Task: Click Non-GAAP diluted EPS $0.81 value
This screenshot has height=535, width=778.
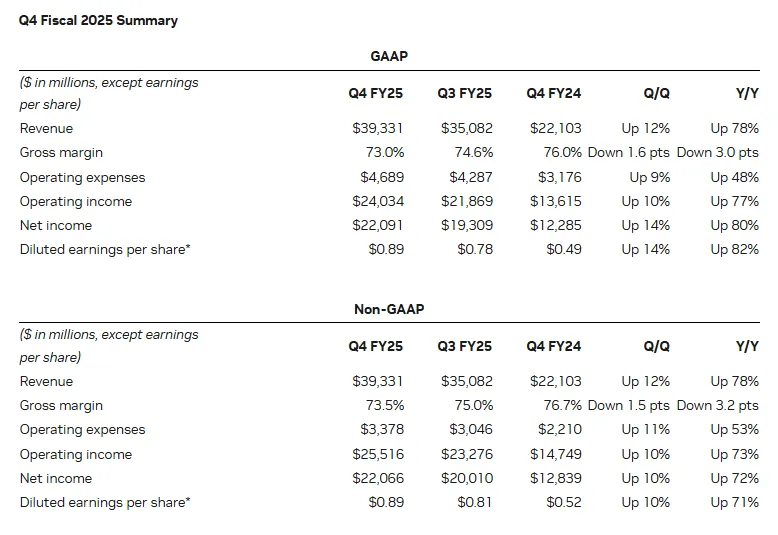Action: 475,502
